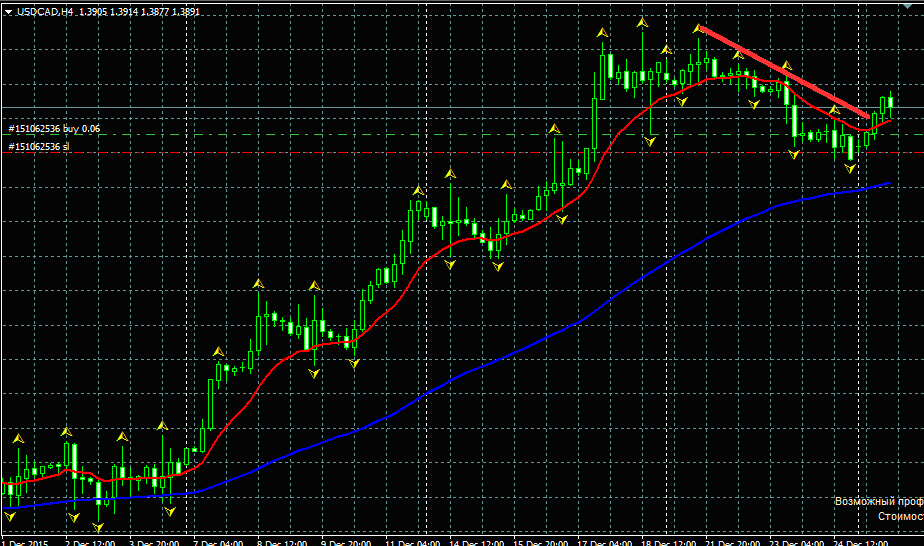Click the '21 Dec 20:00' time axis label

click(732, 542)
